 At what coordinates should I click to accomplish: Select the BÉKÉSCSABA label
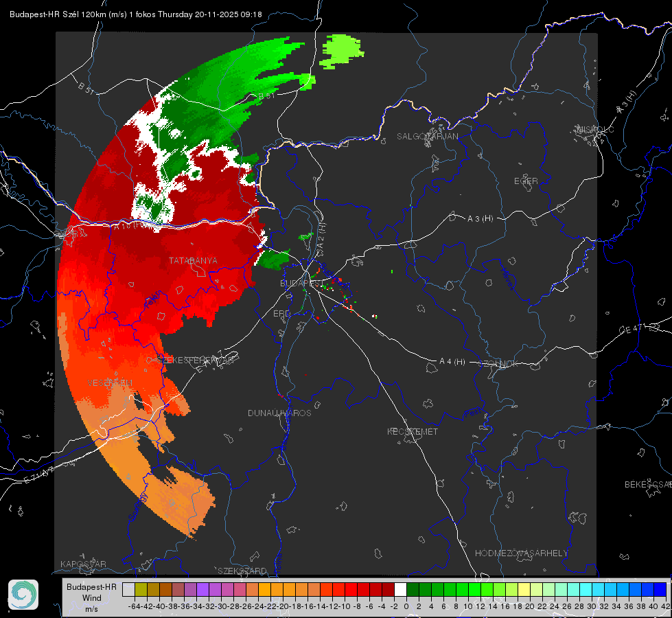coord(648,484)
